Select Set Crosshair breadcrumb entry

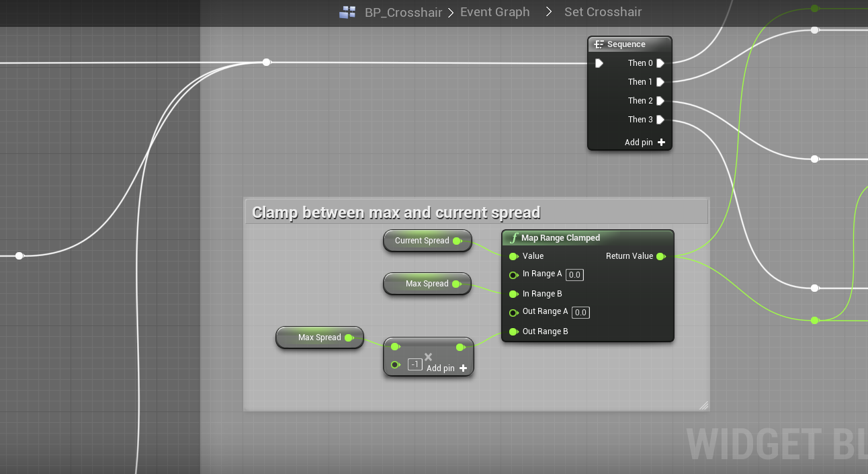603,12
